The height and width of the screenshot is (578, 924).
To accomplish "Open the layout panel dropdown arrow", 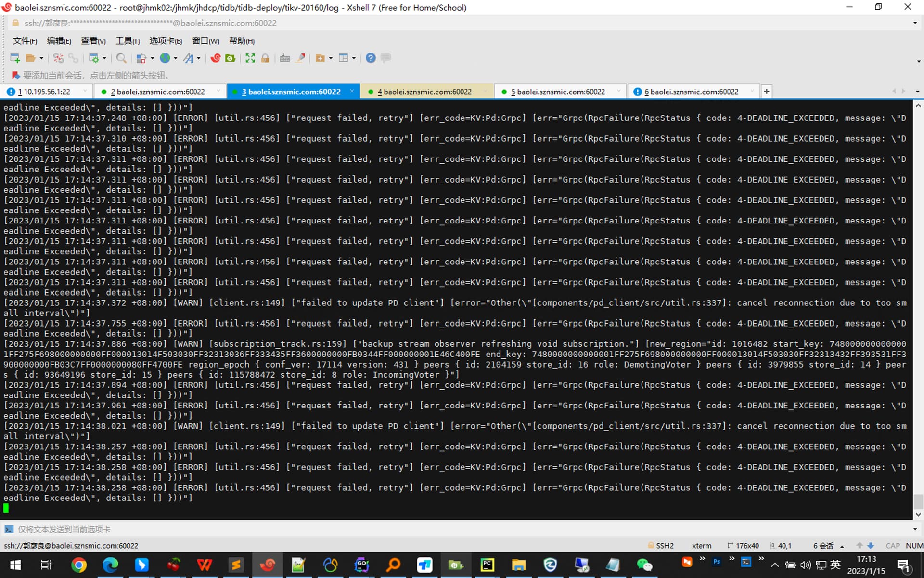I will pos(354,58).
